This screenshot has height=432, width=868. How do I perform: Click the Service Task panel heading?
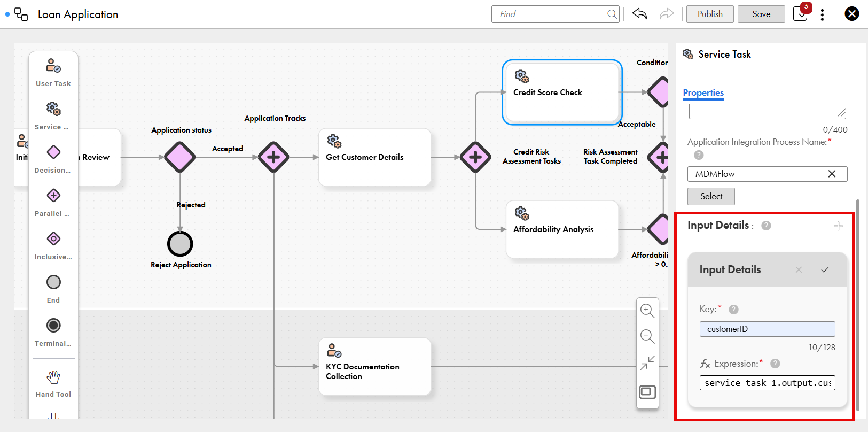724,54
